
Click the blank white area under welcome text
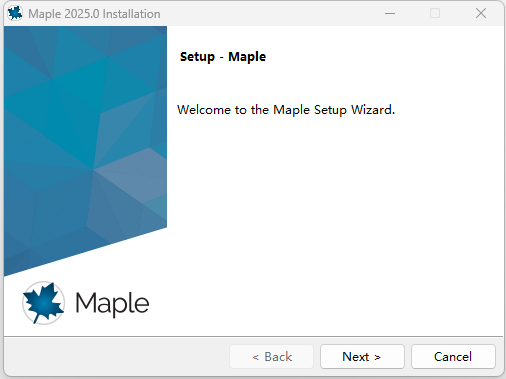[333, 217]
